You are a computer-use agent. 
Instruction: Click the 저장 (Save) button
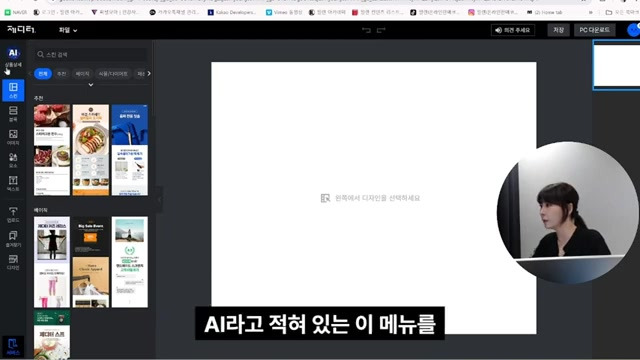558,30
